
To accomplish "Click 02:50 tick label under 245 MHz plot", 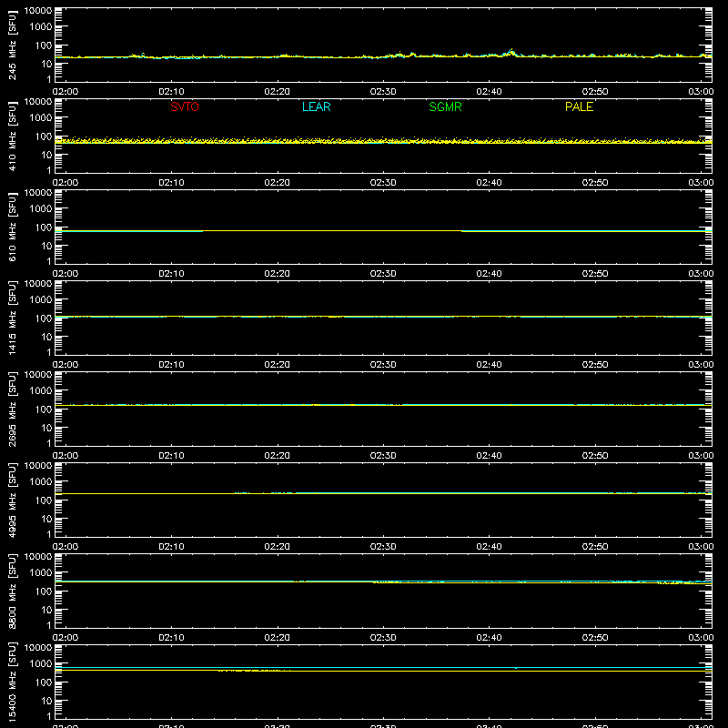I will coord(595,92).
